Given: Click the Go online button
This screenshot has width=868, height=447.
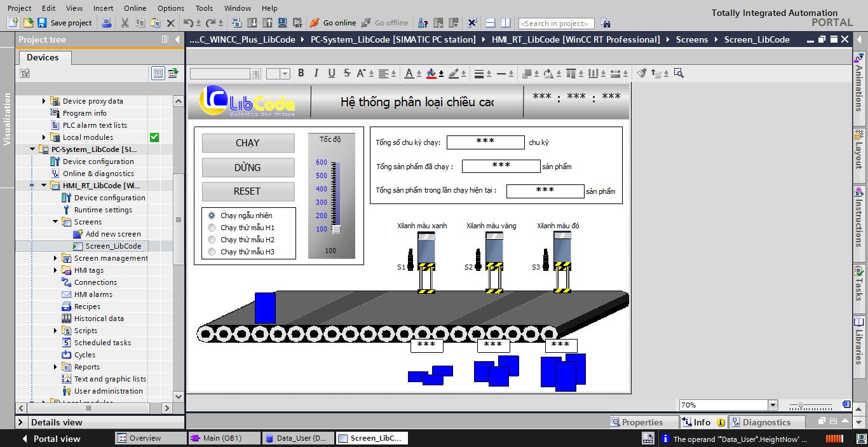Looking at the screenshot, I should (x=333, y=23).
